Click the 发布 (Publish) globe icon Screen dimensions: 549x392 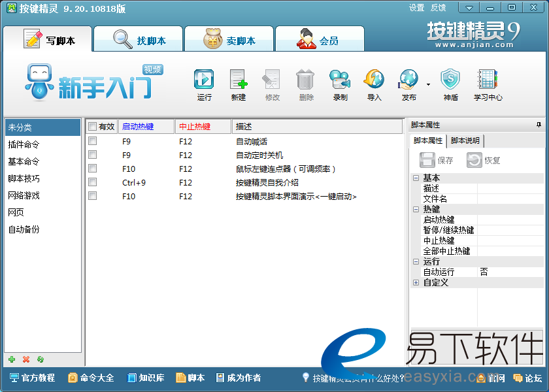pyautogui.click(x=408, y=79)
